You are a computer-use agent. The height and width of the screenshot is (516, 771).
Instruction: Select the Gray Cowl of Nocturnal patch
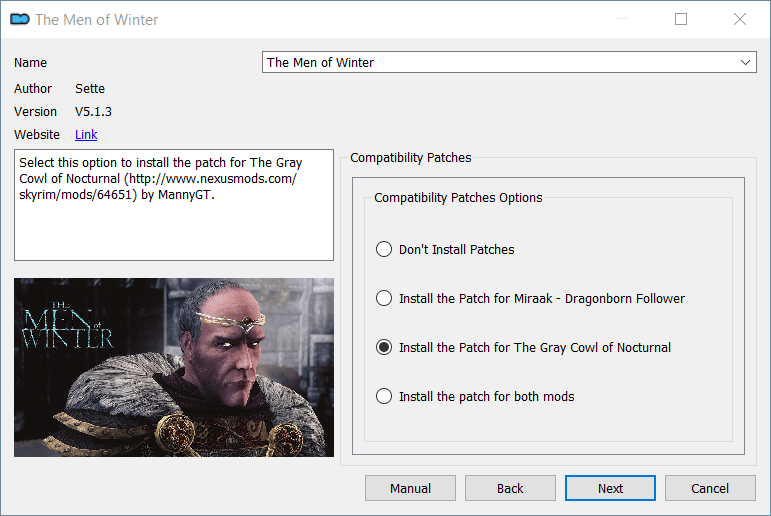pyautogui.click(x=523, y=348)
